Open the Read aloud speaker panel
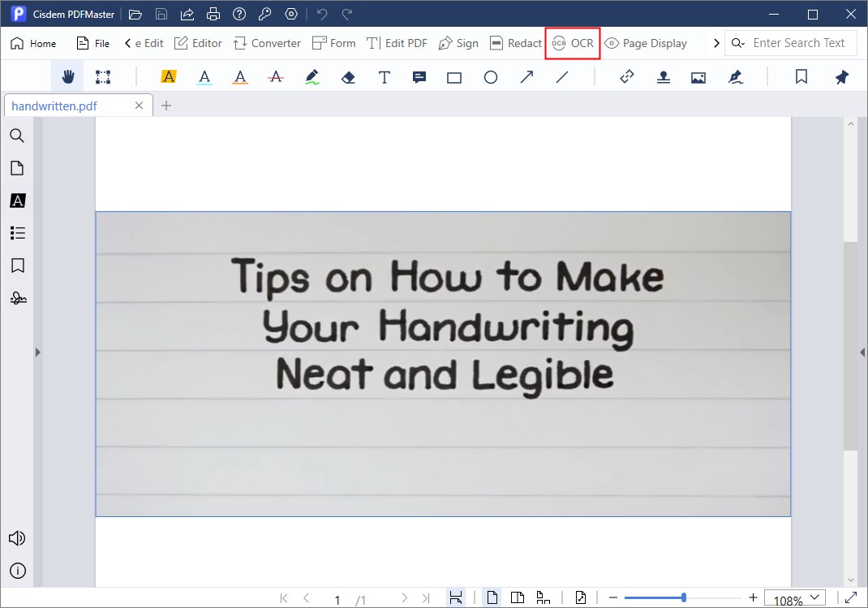Image resolution: width=868 pixels, height=608 pixels. point(17,538)
